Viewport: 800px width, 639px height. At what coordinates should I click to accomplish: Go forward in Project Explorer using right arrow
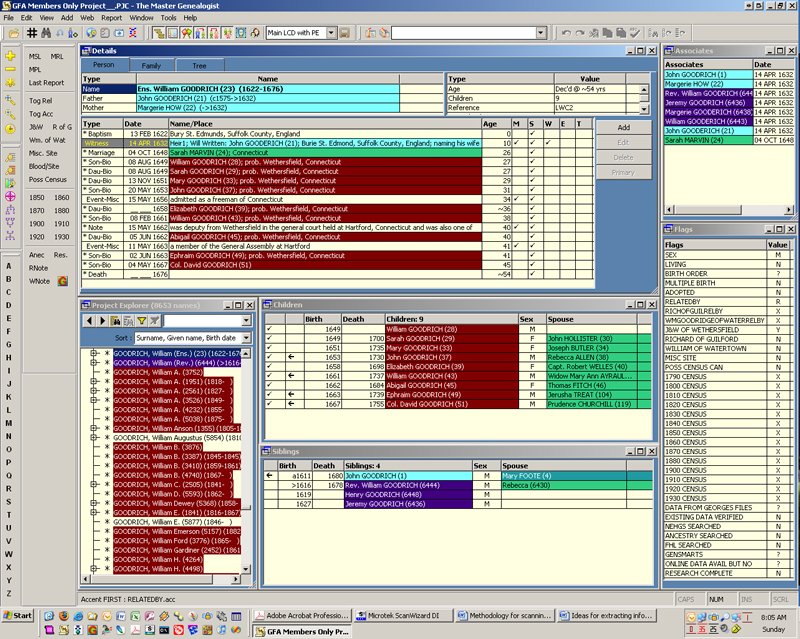click(x=102, y=321)
